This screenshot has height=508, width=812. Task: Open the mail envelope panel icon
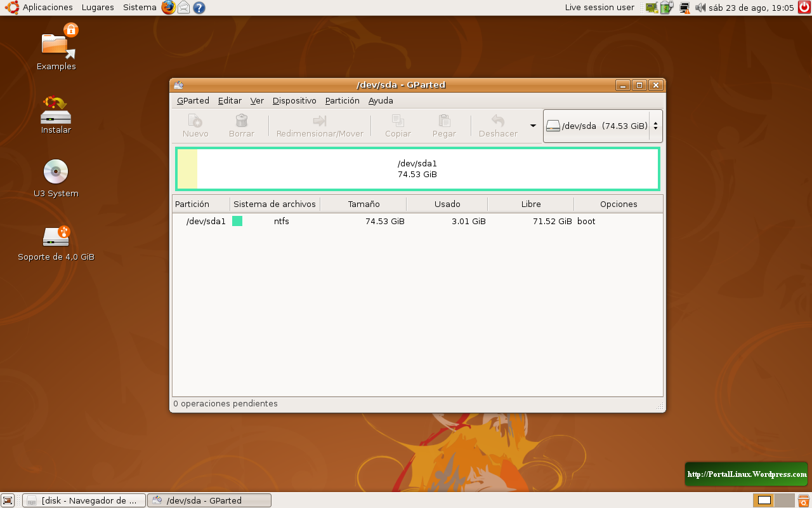click(184, 8)
